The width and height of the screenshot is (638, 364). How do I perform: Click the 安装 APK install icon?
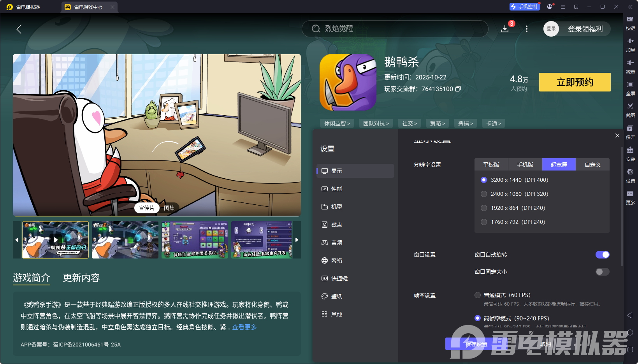(x=630, y=154)
